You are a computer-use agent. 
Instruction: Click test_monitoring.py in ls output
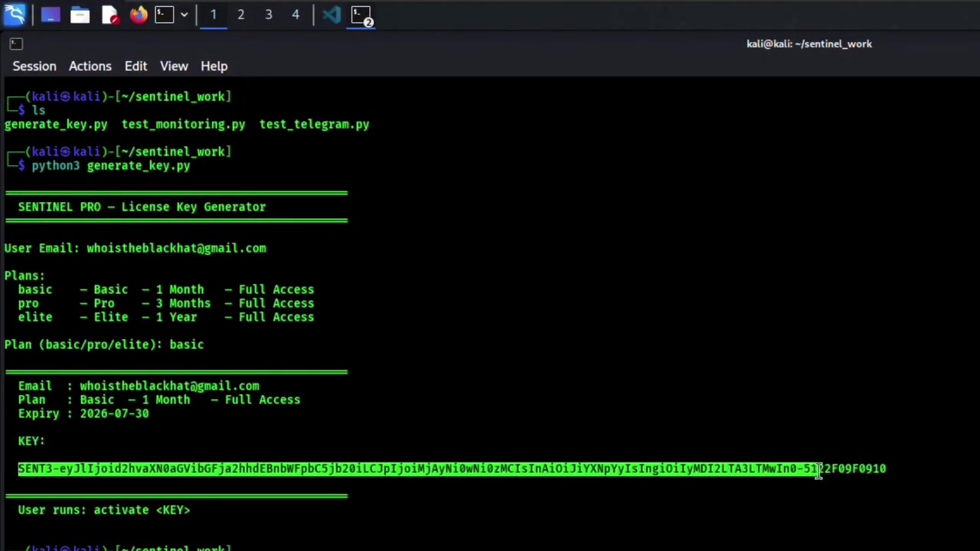(x=184, y=124)
